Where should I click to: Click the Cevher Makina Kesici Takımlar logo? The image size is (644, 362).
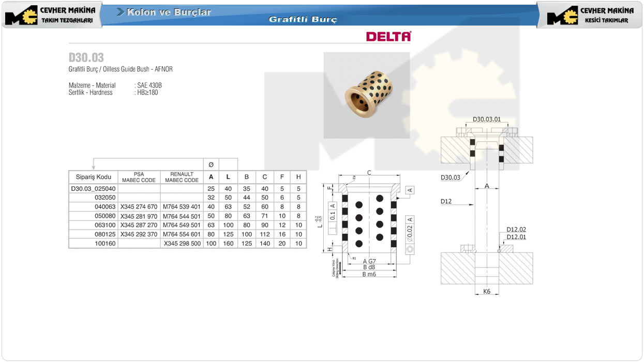[x=590, y=15]
